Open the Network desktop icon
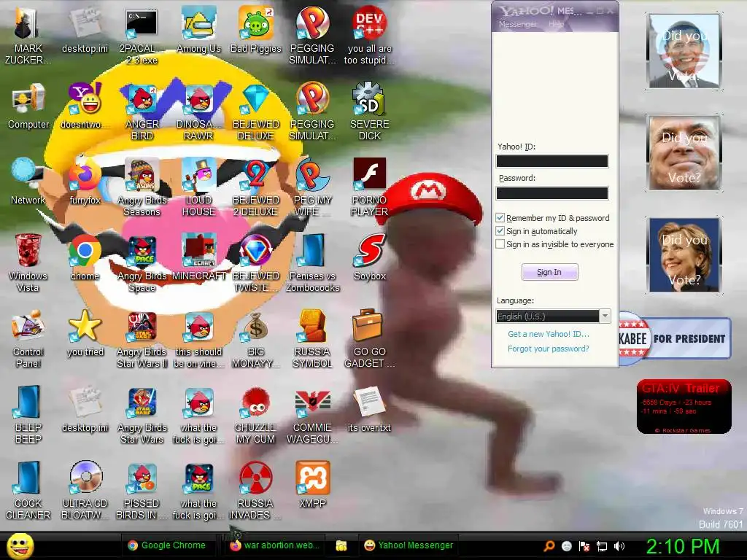This screenshot has height=560, width=747. coord(28,181)
